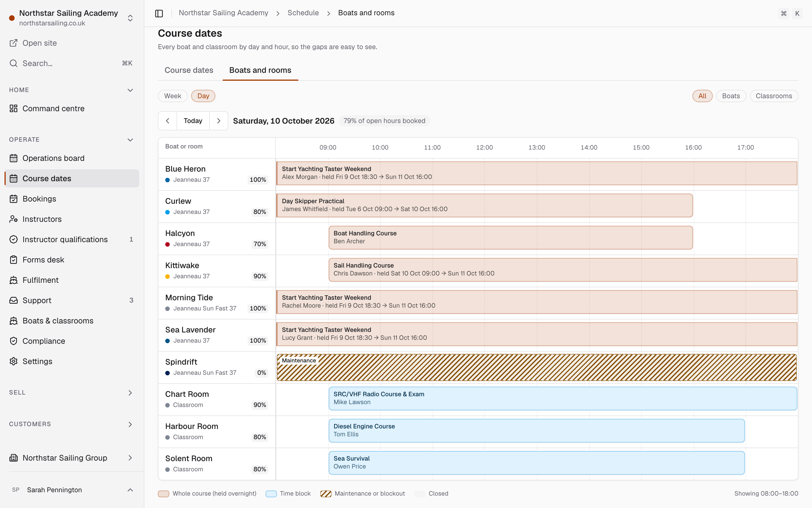The image size is (812, 508).
Task: Click the Instructor qualifications badge icon
Action: point(14,240)
